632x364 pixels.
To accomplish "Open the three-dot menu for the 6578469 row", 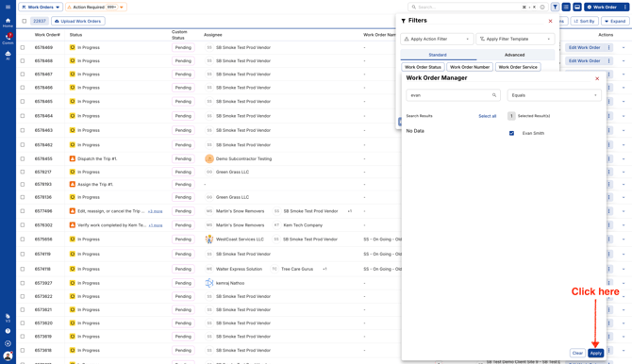I will 608,47.
